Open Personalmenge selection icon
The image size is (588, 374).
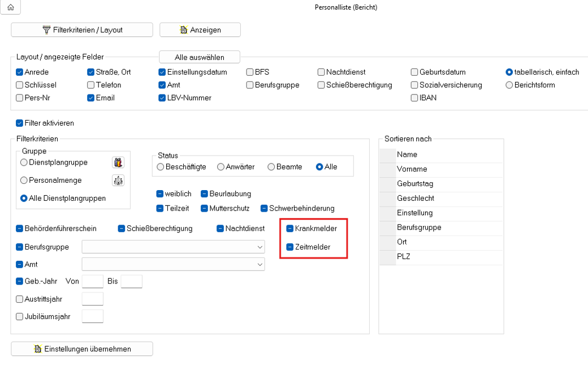[x=118, y=180]
